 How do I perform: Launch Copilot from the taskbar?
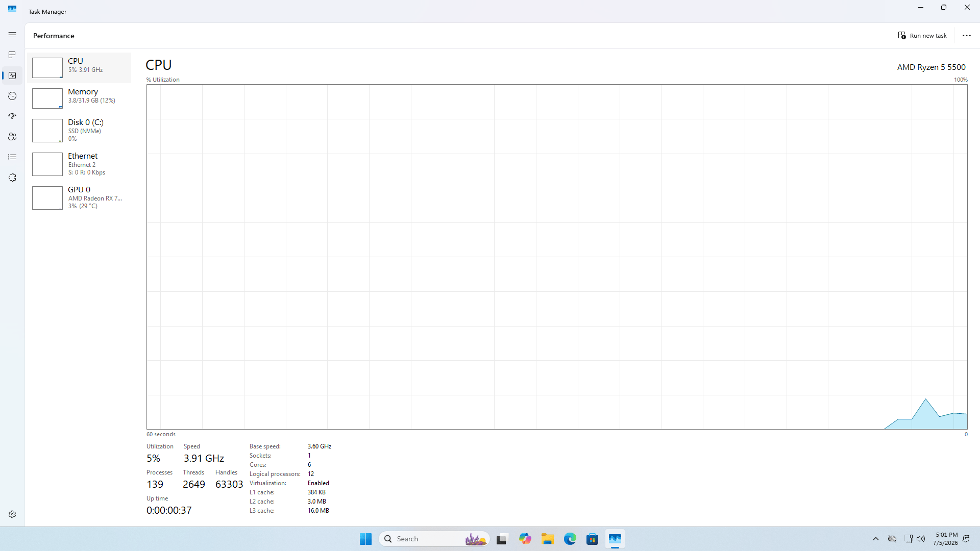coord(525,539)
